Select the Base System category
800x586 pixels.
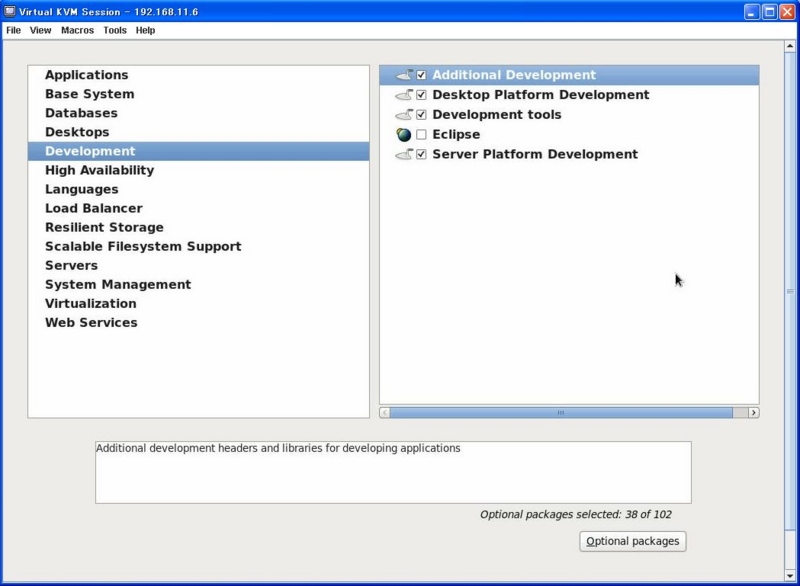pos(198,94)
